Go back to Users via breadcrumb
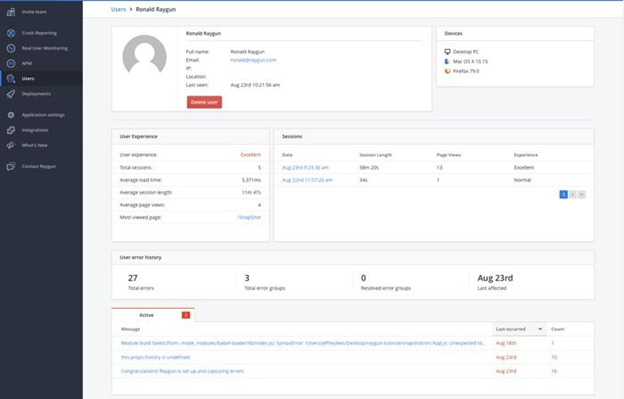This screenshot has width=624, height=399. 119,9
